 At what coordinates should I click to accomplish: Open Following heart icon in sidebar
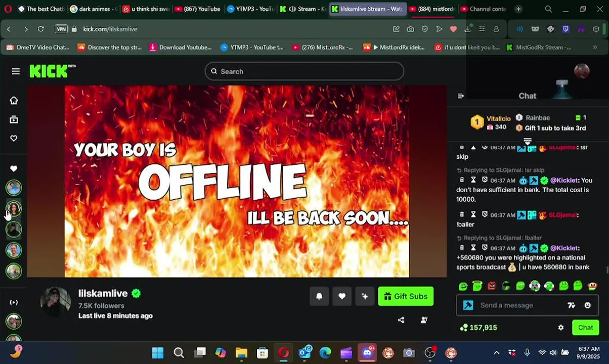click(14, 139)
